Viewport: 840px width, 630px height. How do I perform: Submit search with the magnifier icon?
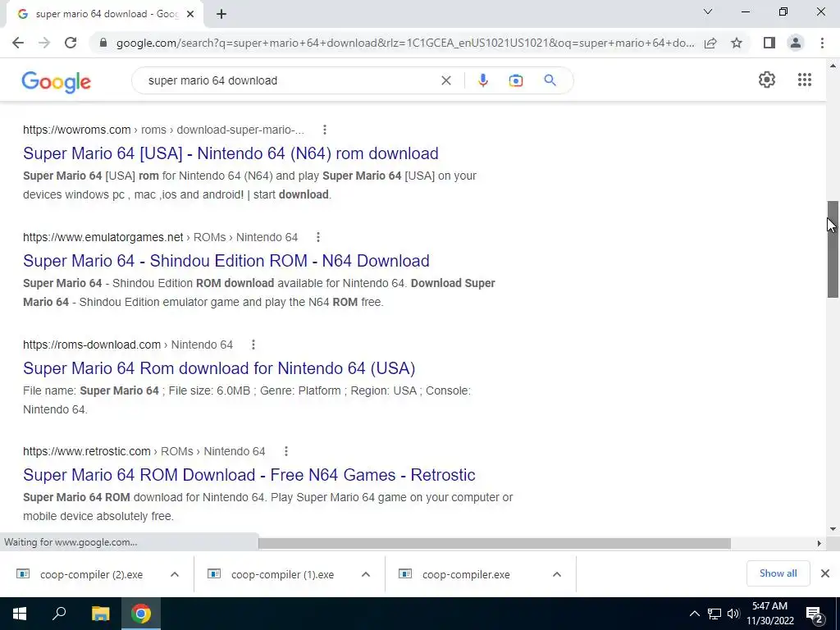(550, 80)
